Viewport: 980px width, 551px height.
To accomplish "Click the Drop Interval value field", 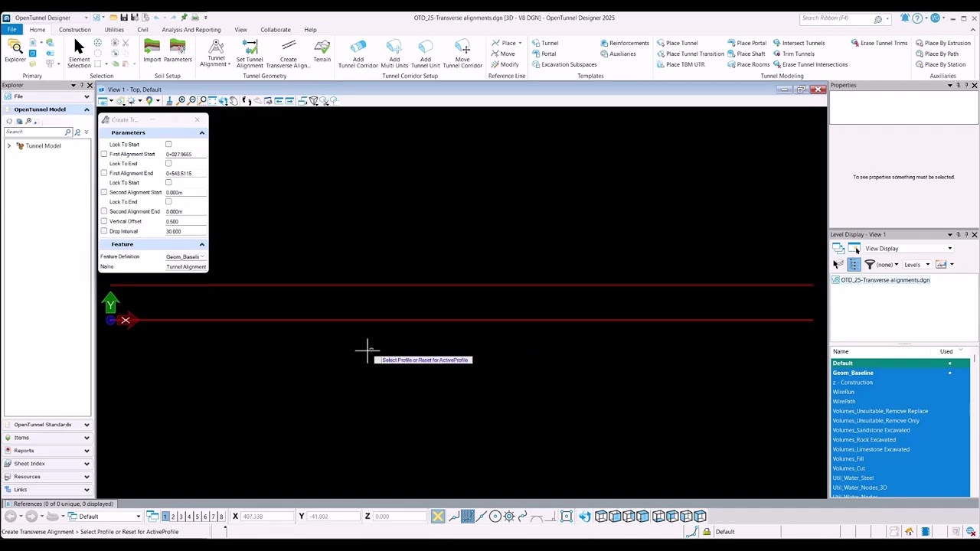I will tap(186, 231).
